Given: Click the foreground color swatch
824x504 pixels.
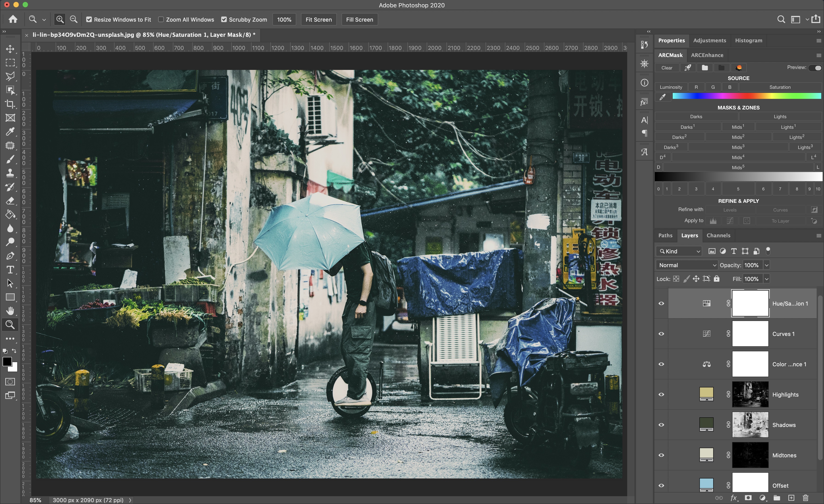Looking at the screenshot, I should point(7,361).
